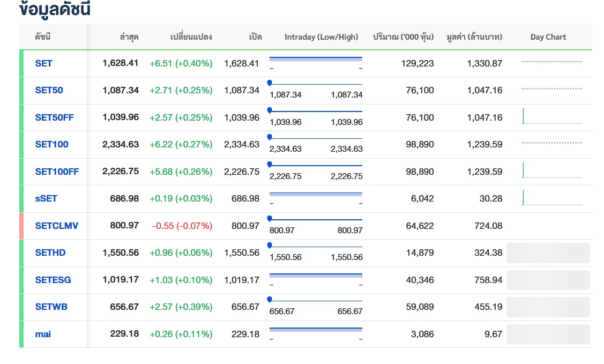Image resolution: width=604 pixels, height=364 pixels.
Task: Open the SETHD index link
Action: point(50,252)
